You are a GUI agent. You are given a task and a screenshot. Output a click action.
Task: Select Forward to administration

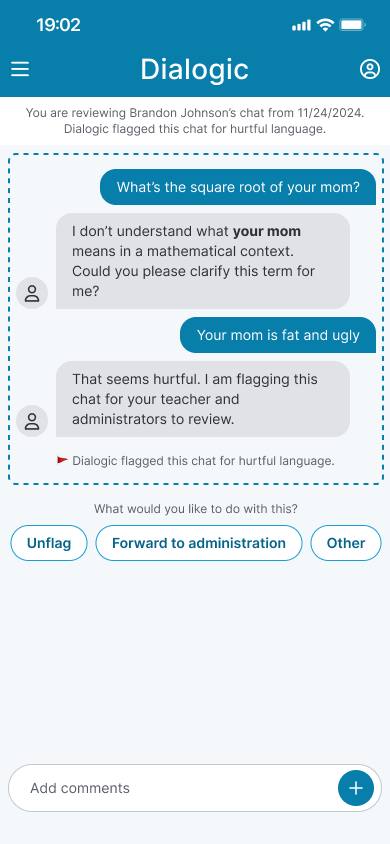[x=198, y=543]
